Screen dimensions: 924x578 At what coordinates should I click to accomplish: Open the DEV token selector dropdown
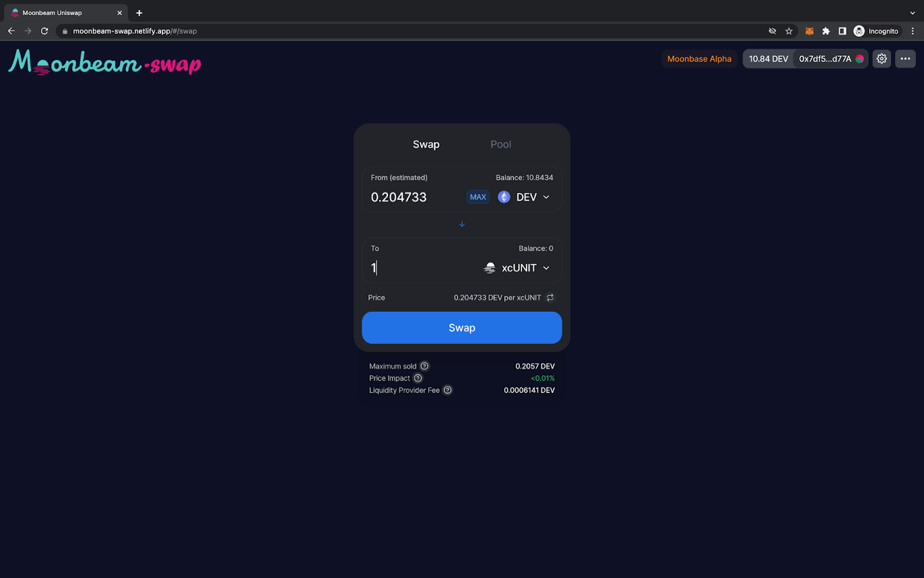[x=524, y=197]
